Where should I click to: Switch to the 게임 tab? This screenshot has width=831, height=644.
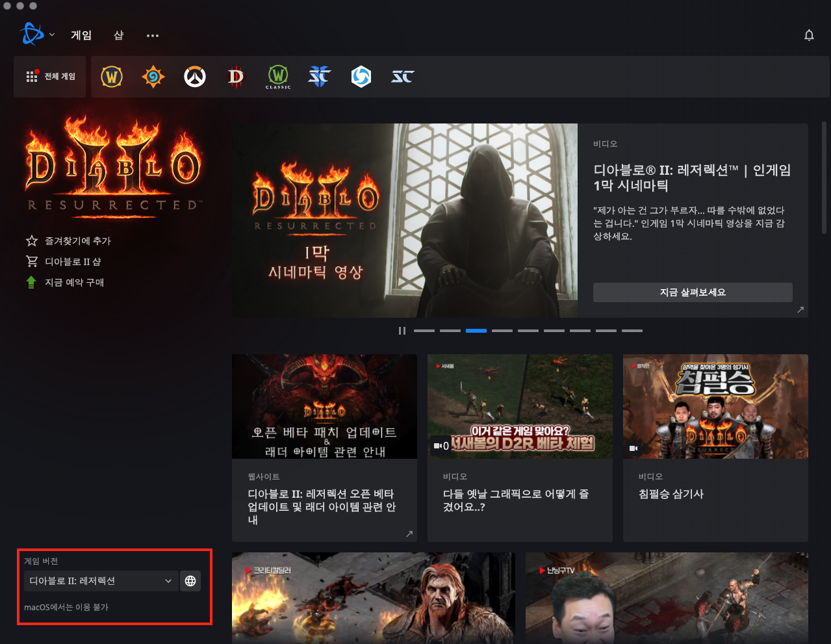[x=81, y=35]
